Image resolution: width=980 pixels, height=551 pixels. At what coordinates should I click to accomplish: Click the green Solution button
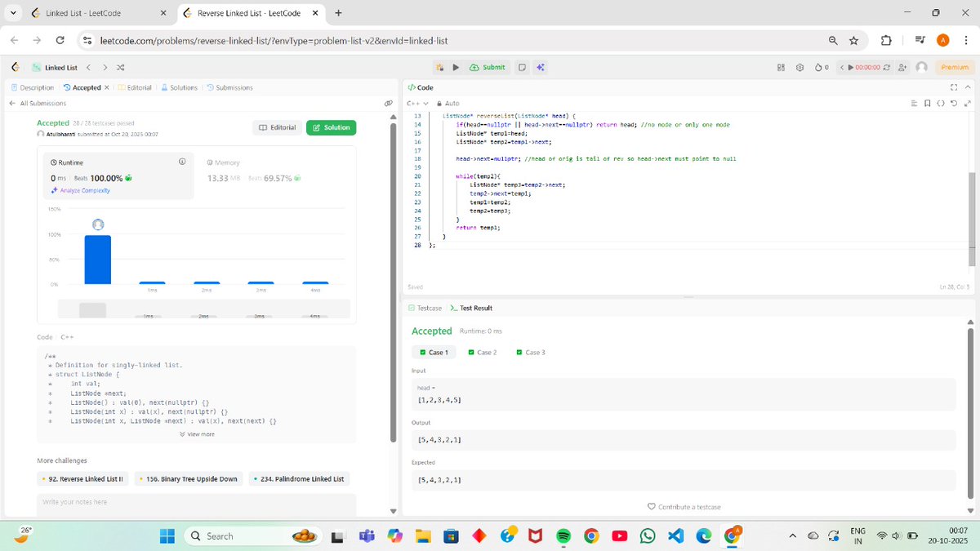click(332, 127)
